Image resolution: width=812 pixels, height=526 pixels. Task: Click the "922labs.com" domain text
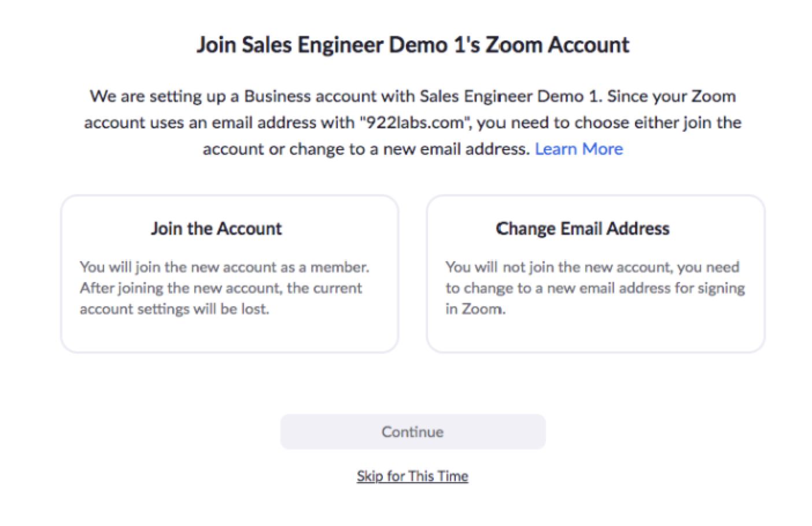[x=412, y=123]
